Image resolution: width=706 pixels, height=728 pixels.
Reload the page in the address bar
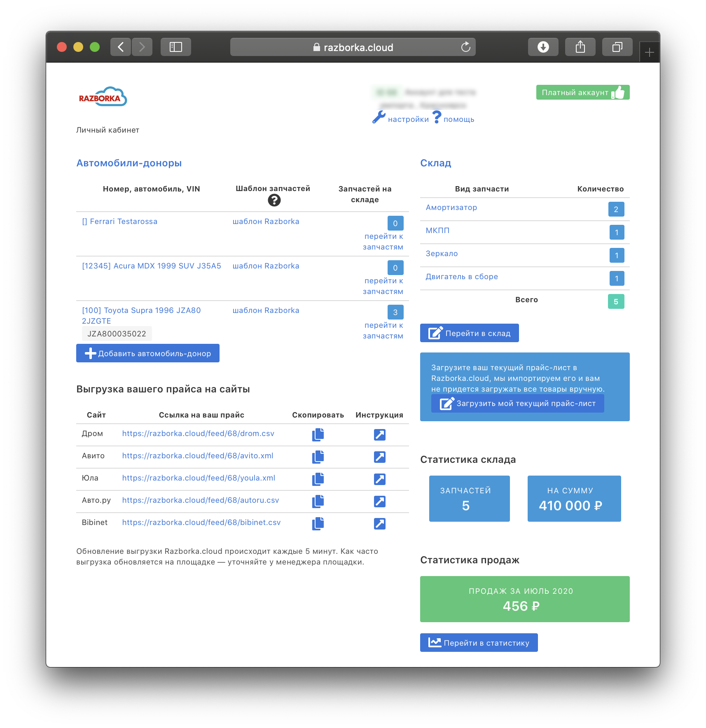[465, 47]
